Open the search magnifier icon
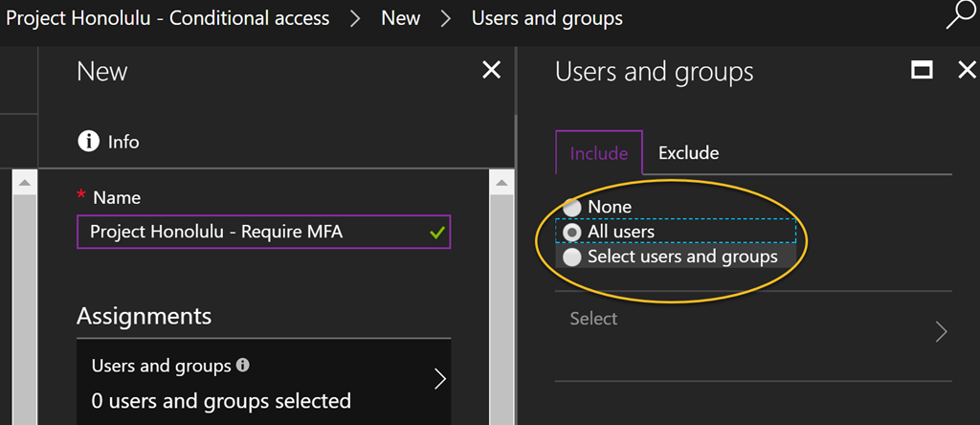980x425 pixels. 961,15
